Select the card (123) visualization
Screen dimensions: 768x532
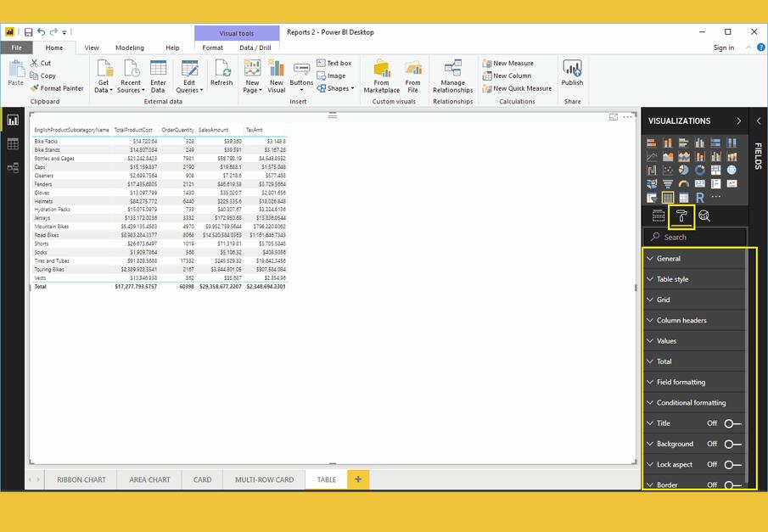click(700, 184)
